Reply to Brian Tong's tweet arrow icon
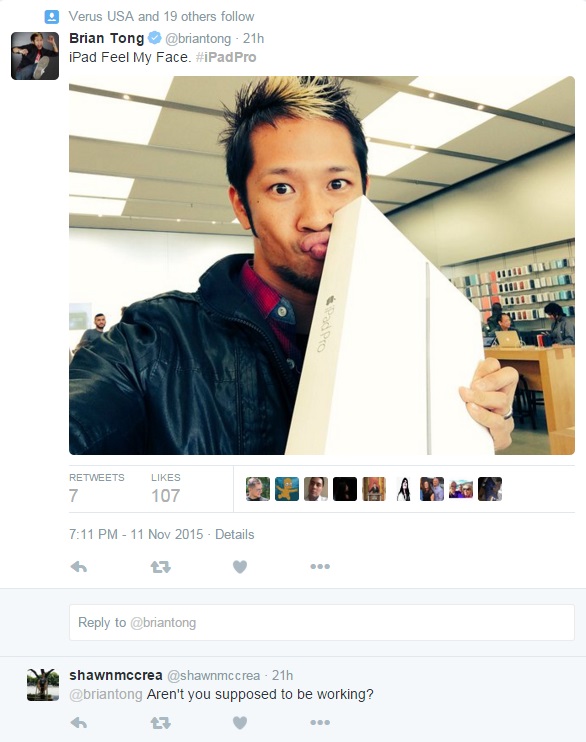This screenshot has width=586, height=742. coord(79,566)
